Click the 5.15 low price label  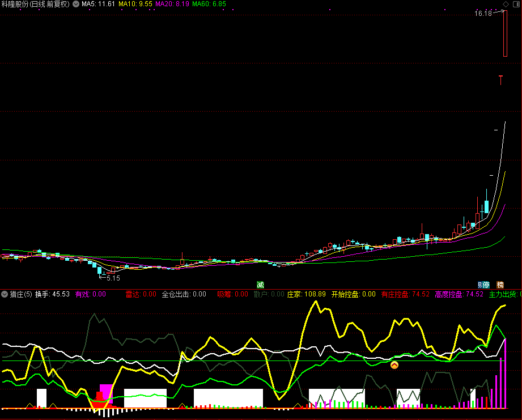tap(113, 278)
